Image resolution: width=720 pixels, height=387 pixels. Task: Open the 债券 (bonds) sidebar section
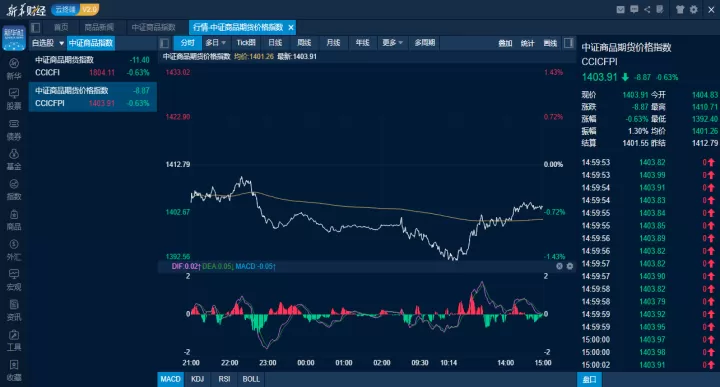coord(14,129)
